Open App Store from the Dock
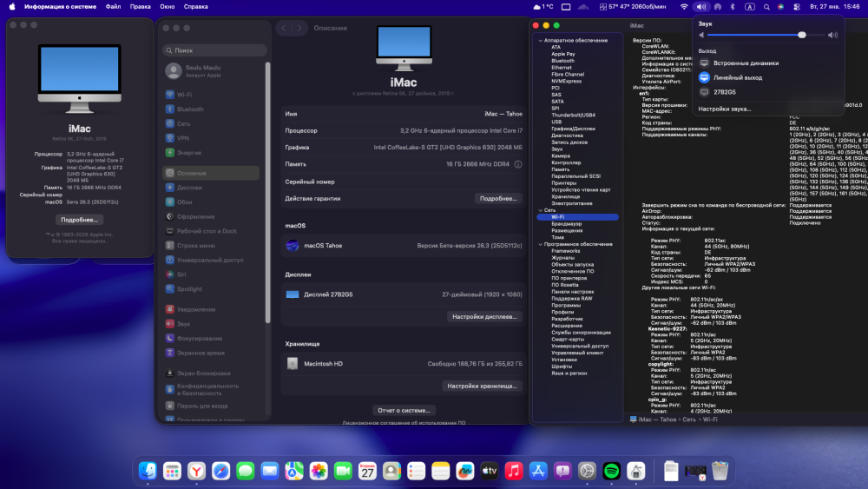Image resolution: width=868 pixels, height=489 pixels. pos(538,471)
